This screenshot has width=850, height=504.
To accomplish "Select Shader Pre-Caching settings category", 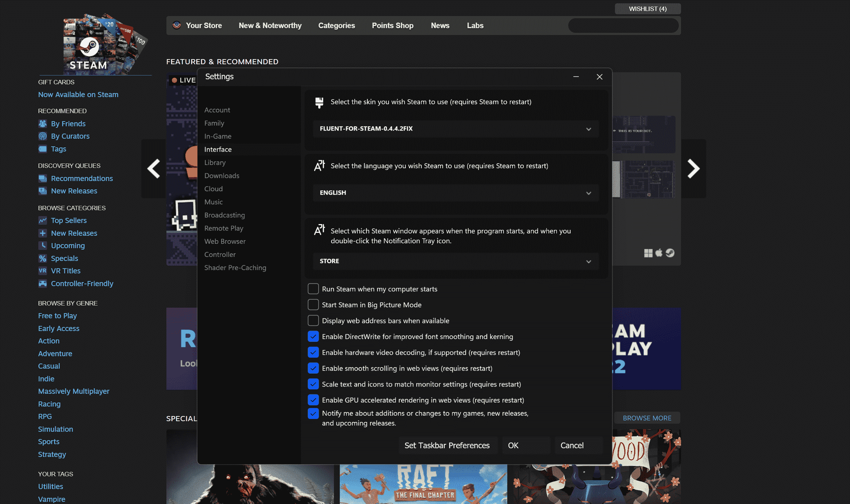I will pos(235,268).
